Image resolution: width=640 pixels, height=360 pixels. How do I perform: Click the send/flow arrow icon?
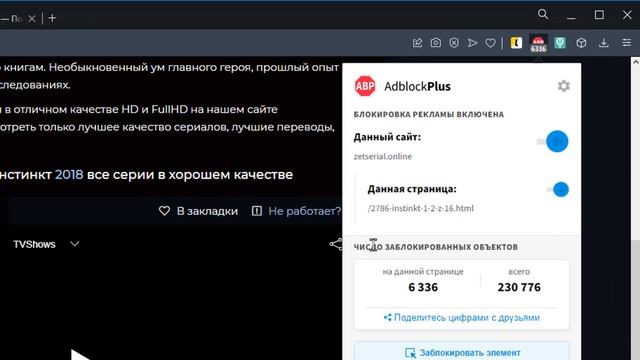[472, 43]
